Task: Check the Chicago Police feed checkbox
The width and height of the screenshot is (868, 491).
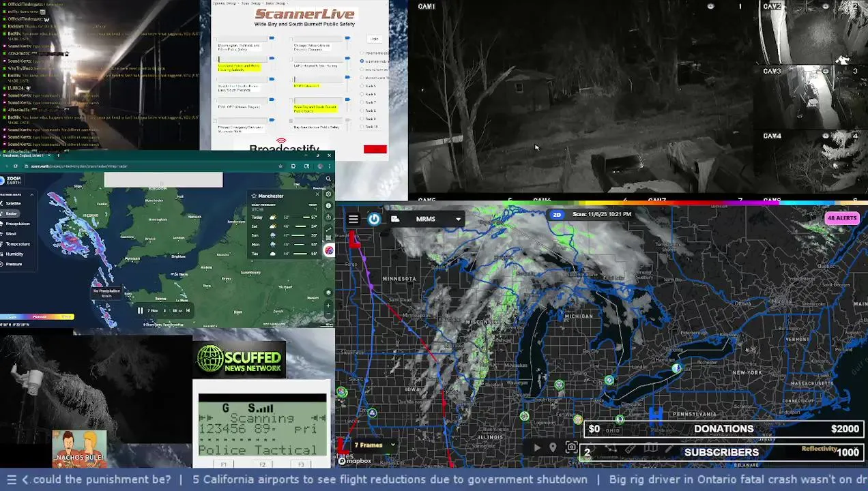Action: click(x=291, y=39)
